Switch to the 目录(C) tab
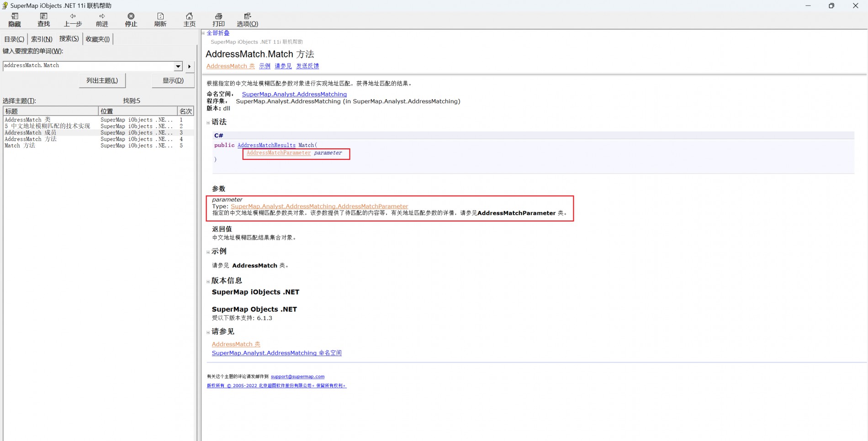 click(x=14, y=39)
